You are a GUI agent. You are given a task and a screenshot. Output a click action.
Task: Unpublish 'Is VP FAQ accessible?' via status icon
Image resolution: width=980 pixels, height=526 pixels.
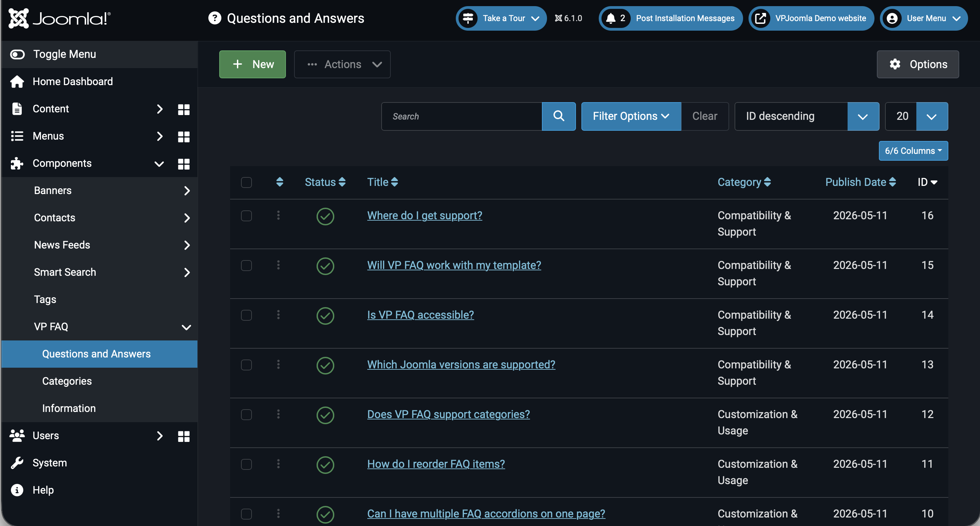pos(325,316)
